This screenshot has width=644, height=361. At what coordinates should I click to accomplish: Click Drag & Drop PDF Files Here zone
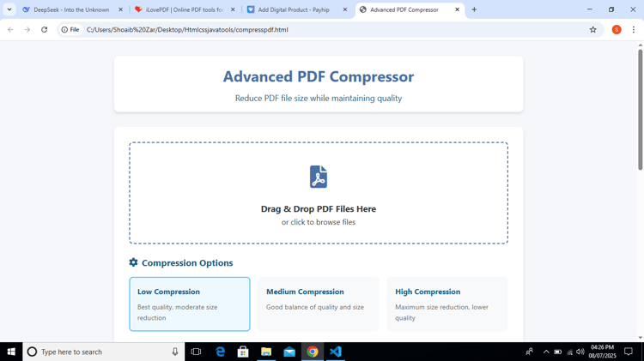[319, 193]
